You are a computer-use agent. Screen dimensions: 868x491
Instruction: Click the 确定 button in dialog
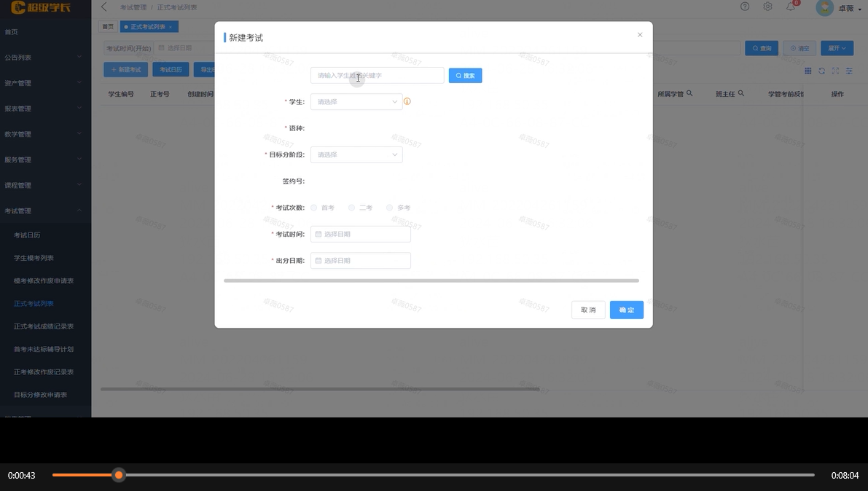click(x=627, y=310)
